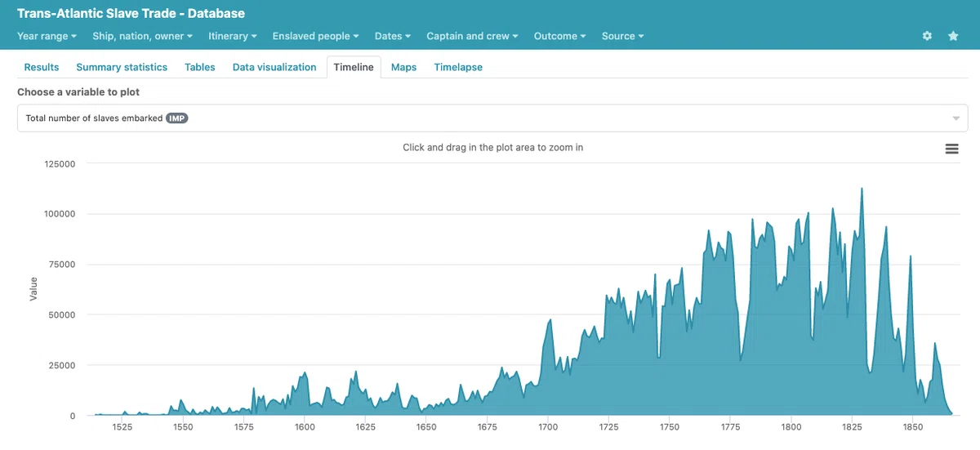This screenshot has height=450, width=980.
Task: Click the 1825 peak in the chart
Action: tap(862, 189)
